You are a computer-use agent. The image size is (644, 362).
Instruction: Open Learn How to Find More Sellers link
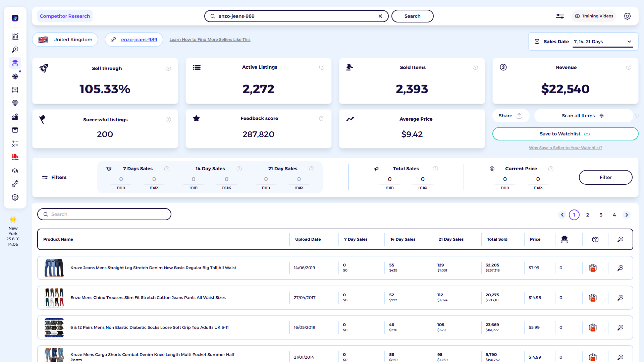pos(210,40)
